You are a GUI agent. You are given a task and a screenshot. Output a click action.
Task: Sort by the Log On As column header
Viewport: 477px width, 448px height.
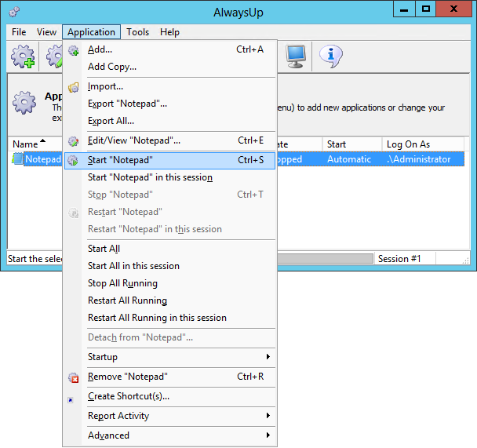coord(423,144)
